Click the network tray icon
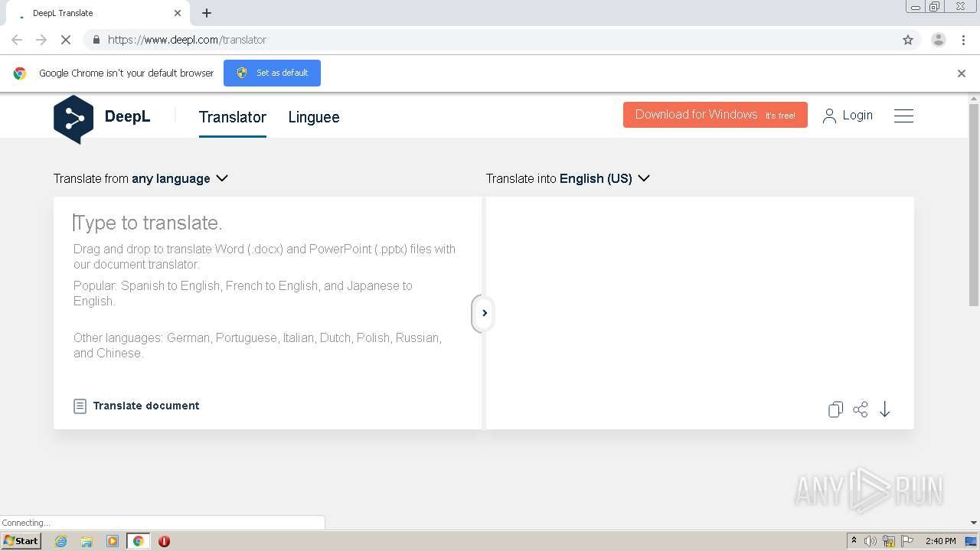980x551 pixels. tap(889, 541)
